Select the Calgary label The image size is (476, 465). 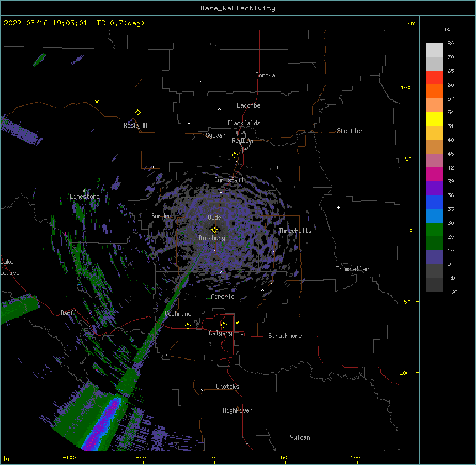221,333
